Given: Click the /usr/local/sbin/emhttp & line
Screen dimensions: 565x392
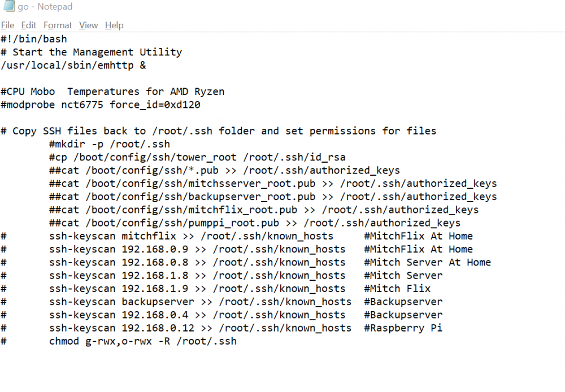Looking at the screenshot, I should tap(73, 65).
